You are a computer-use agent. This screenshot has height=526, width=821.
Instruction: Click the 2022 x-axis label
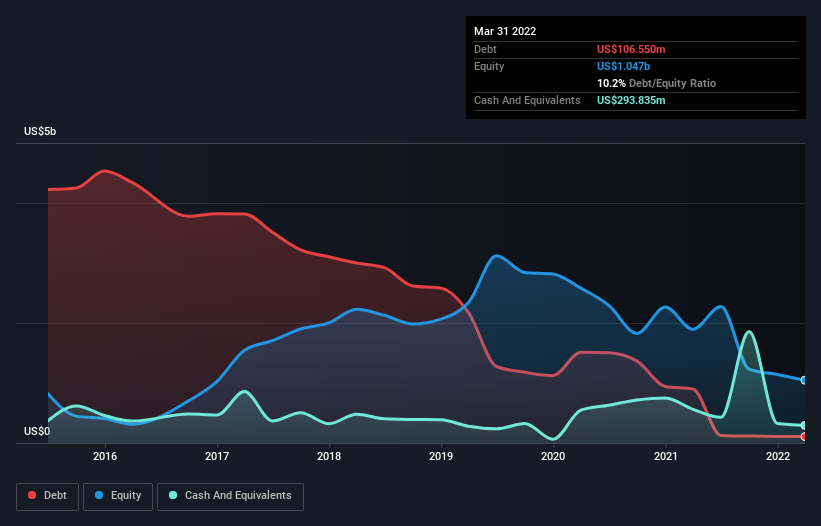click(x=778, y=456)
